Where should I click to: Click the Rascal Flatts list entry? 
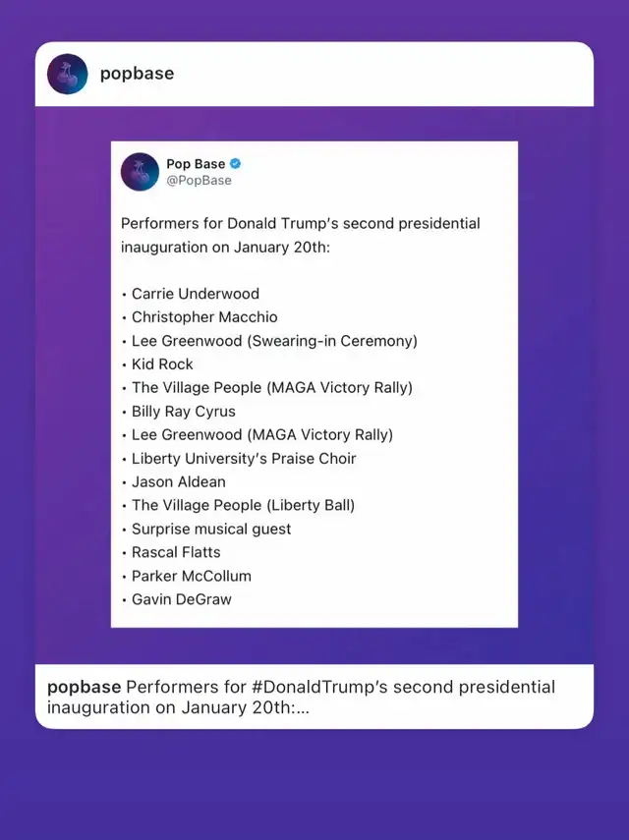[176, 552]
